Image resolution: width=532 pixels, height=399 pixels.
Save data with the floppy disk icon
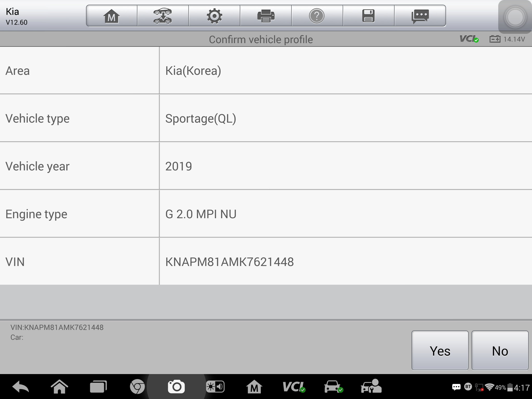coord(368,16)
